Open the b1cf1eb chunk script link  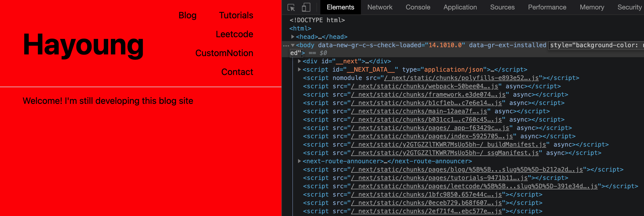427,103
